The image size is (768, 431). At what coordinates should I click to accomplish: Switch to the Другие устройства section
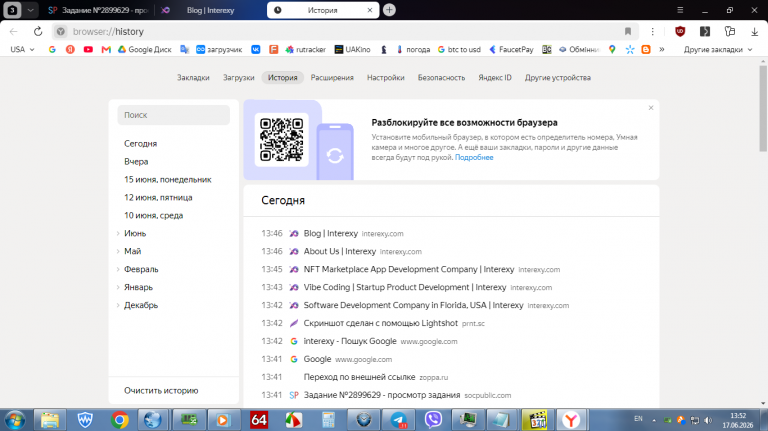click(x=558, y=77)
